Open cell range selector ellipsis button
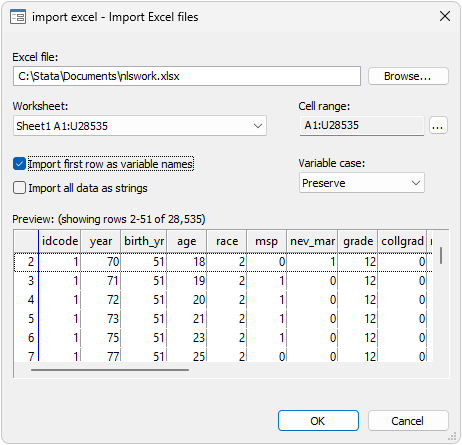The image size is (462, 445). (x=438, y=126)
